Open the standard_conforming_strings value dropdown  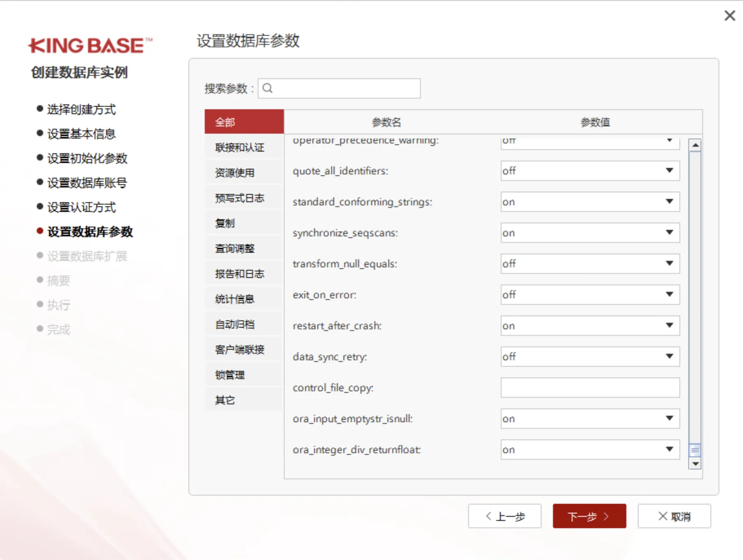point(669,202)
